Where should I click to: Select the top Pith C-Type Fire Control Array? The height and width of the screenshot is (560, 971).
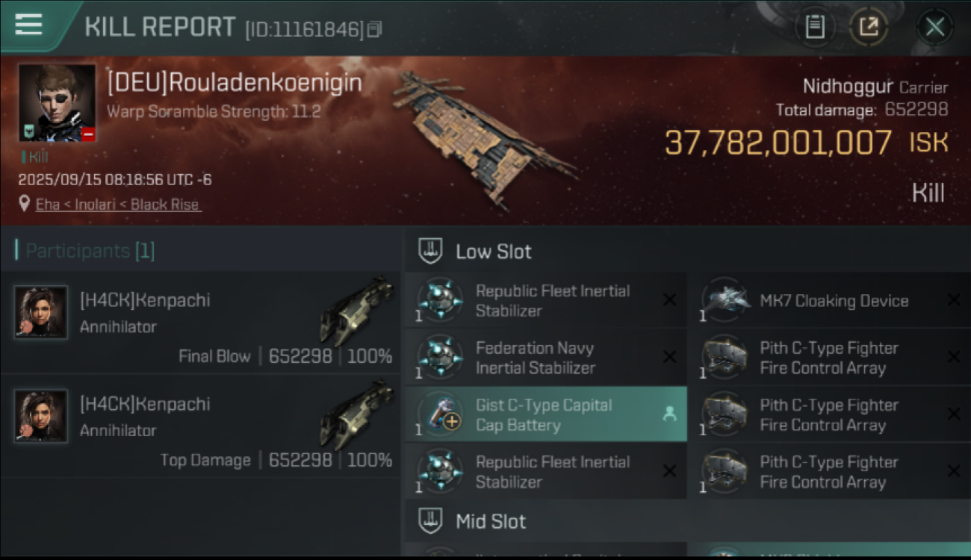pos(829,358)
